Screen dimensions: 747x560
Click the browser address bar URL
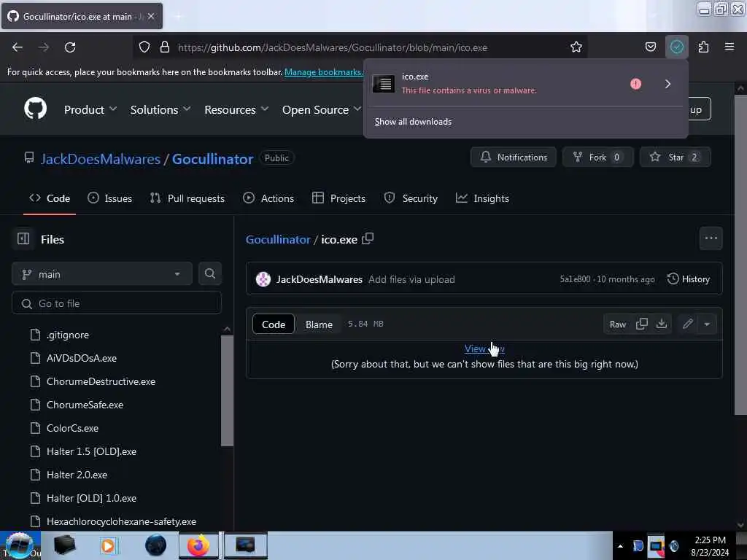tap(332, 47)
